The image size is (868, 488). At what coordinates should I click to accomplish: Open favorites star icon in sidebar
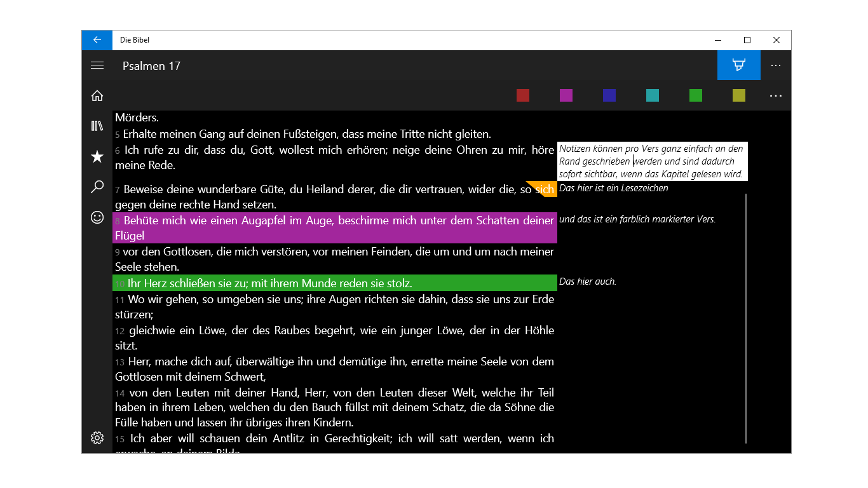(97, 156)
